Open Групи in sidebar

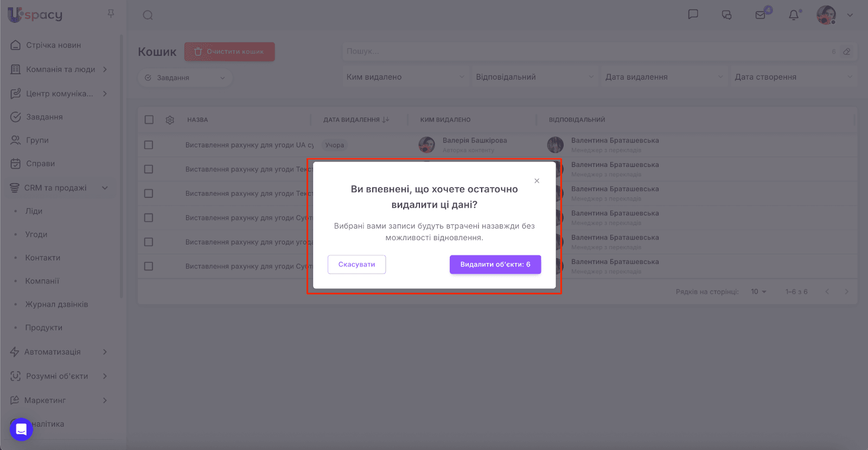[x=37, y=140]
